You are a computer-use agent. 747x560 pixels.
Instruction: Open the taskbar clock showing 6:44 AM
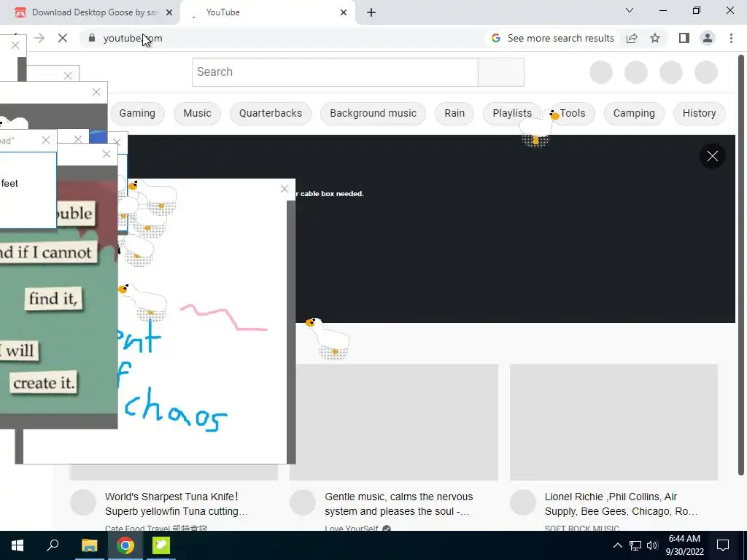pos(684,545)
